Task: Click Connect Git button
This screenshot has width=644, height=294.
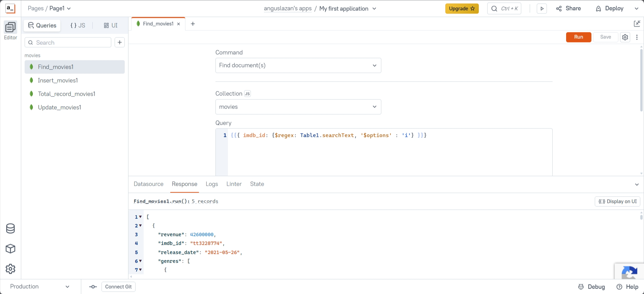Action: 118,287
